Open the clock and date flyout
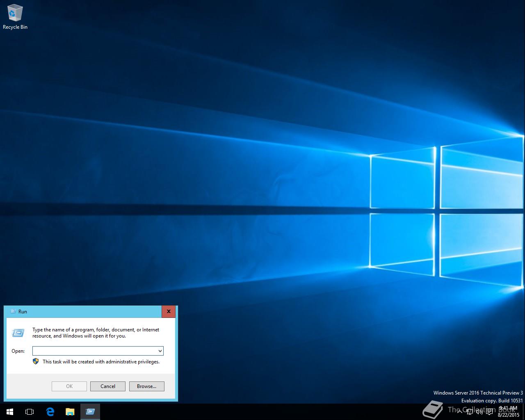Screen dimensions: 525x420 [508, 411]
